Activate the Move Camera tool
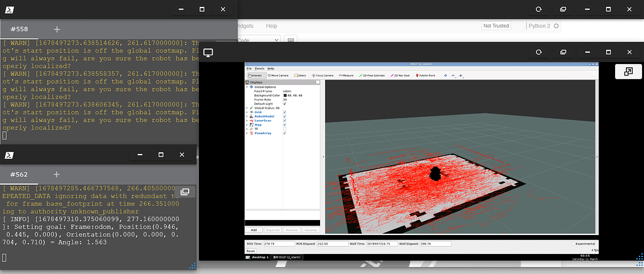The width and height of the screenshot is (644, 274). coord(278,75)
